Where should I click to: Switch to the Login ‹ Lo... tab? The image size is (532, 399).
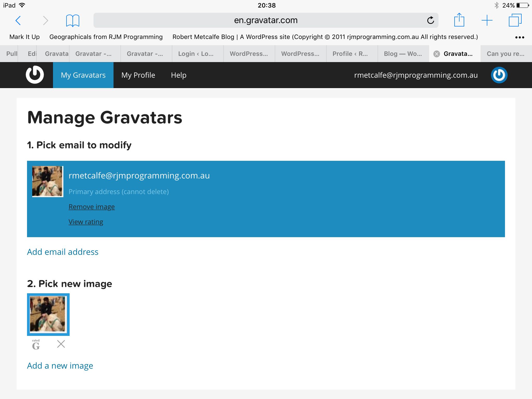click(198, 54)
